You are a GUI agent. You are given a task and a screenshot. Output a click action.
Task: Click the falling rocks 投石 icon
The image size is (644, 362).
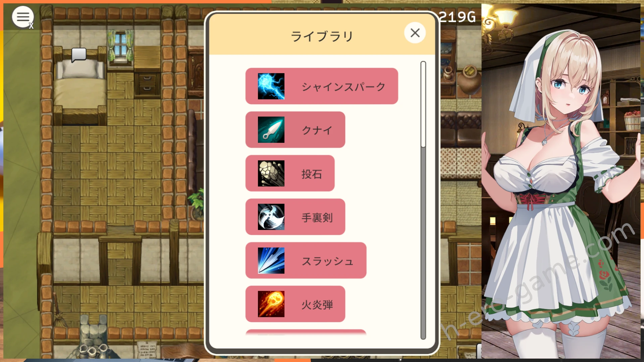271,173
